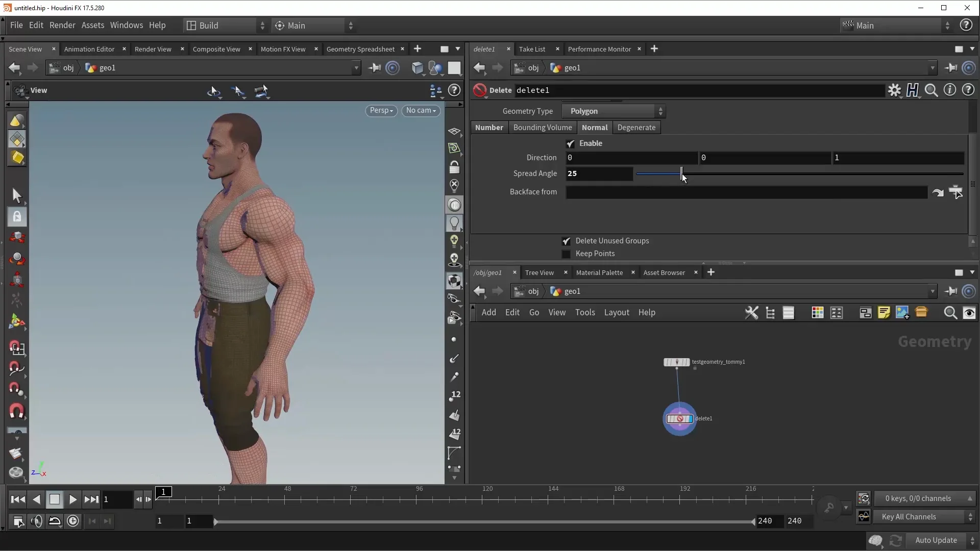This screenshot has width=980, height=551.
Task: Click the delete1 node in network
Action: tap(679, 419)
